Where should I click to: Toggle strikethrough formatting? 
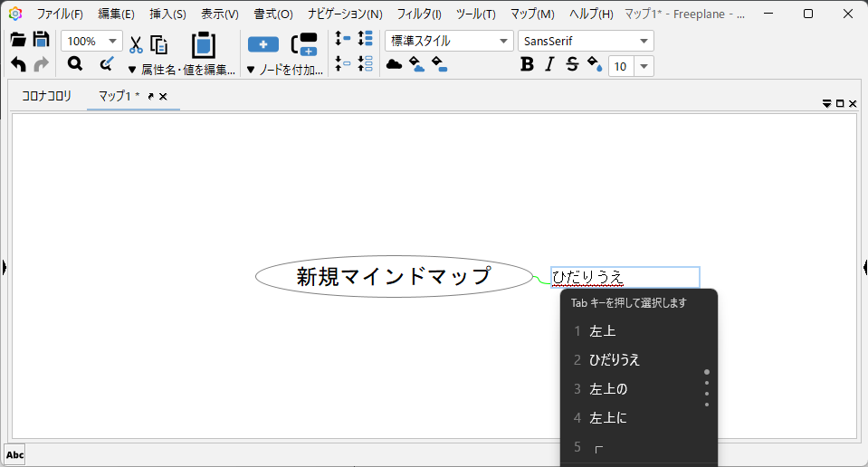click(x=572, y=65)
